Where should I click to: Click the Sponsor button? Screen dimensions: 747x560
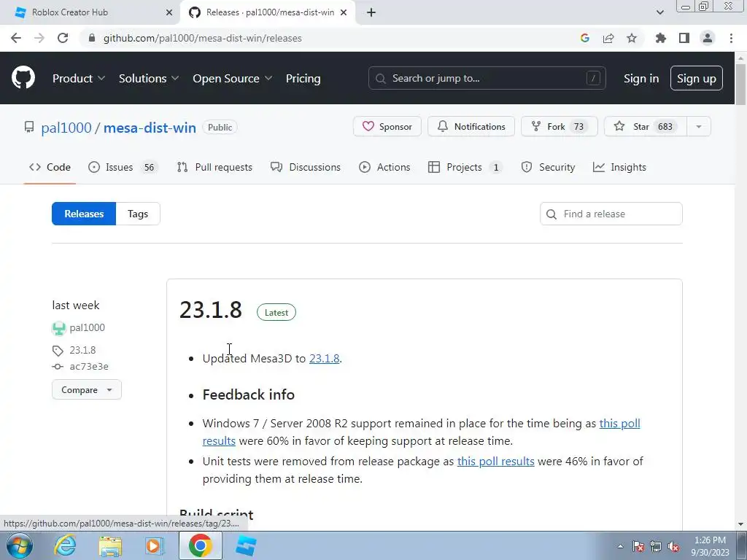click(387, 126)
